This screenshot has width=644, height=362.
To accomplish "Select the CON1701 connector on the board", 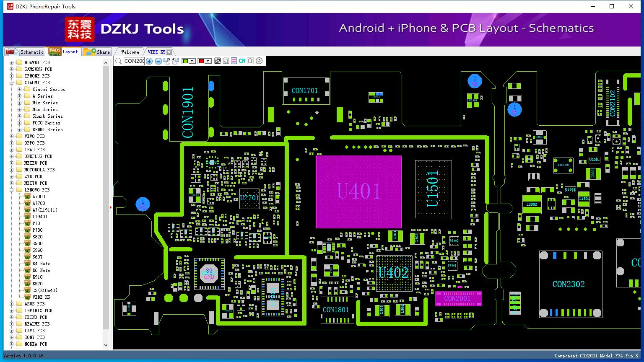I will tap(305, 90).
